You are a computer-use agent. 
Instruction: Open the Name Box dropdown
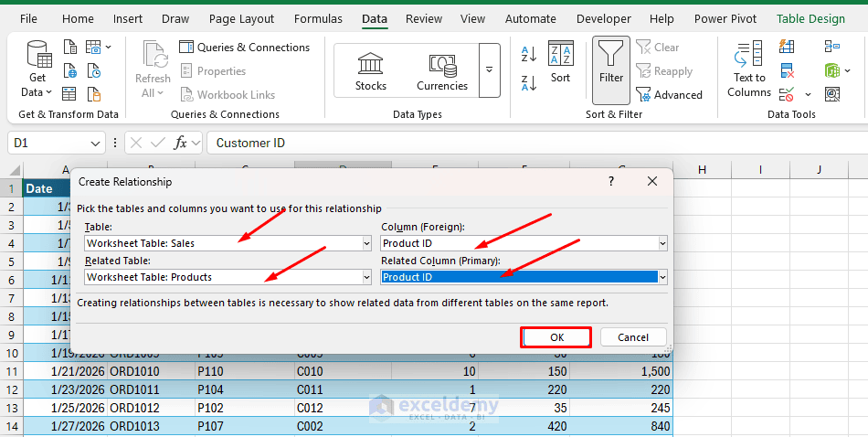click(x=95, y=144)
